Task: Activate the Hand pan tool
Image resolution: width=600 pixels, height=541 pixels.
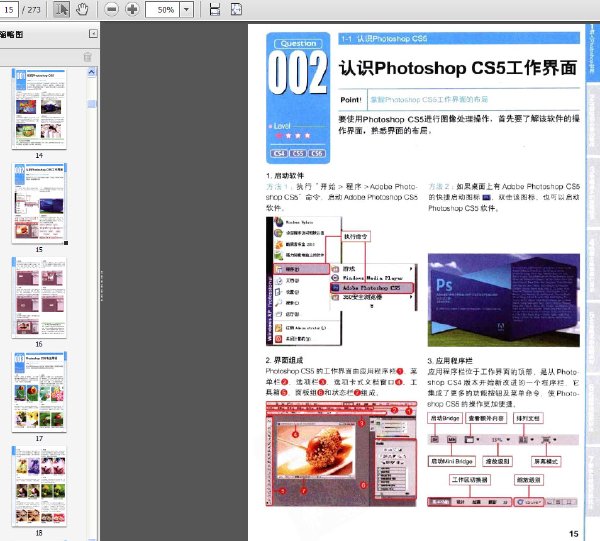Action: 82,10
